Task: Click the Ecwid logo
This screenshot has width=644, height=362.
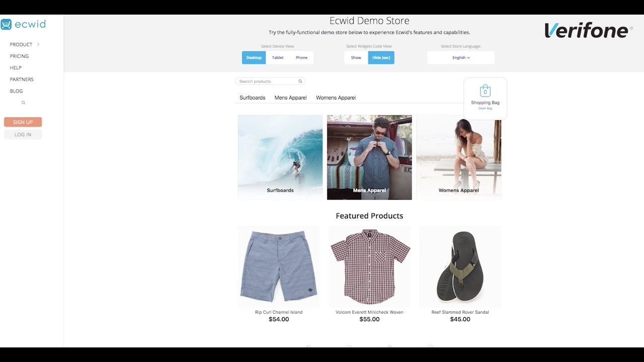Action: (x=23, y=24)
